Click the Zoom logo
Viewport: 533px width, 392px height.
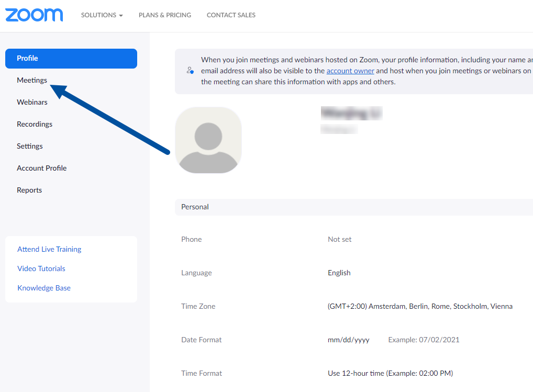click(34, 15)
